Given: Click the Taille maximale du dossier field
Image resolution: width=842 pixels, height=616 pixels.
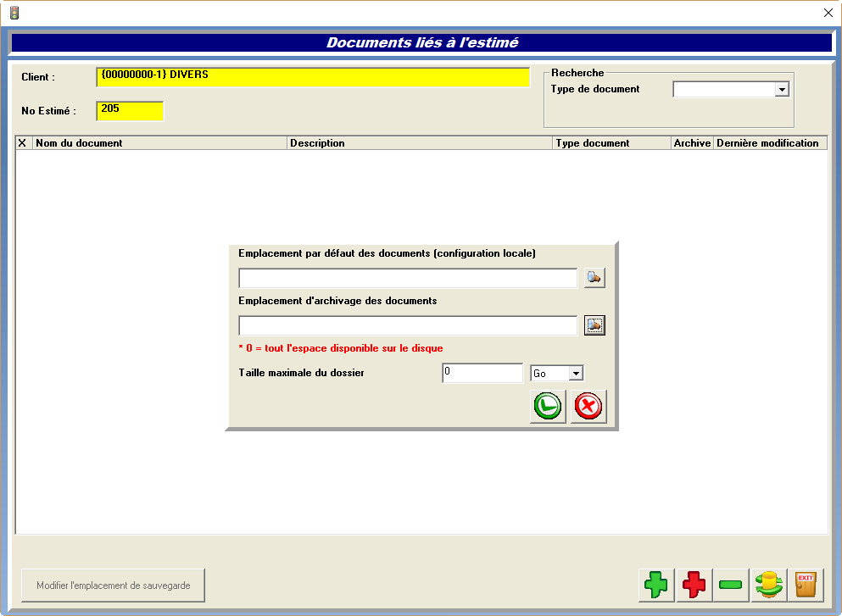Looking at the screenshot, I should (482, 373).
